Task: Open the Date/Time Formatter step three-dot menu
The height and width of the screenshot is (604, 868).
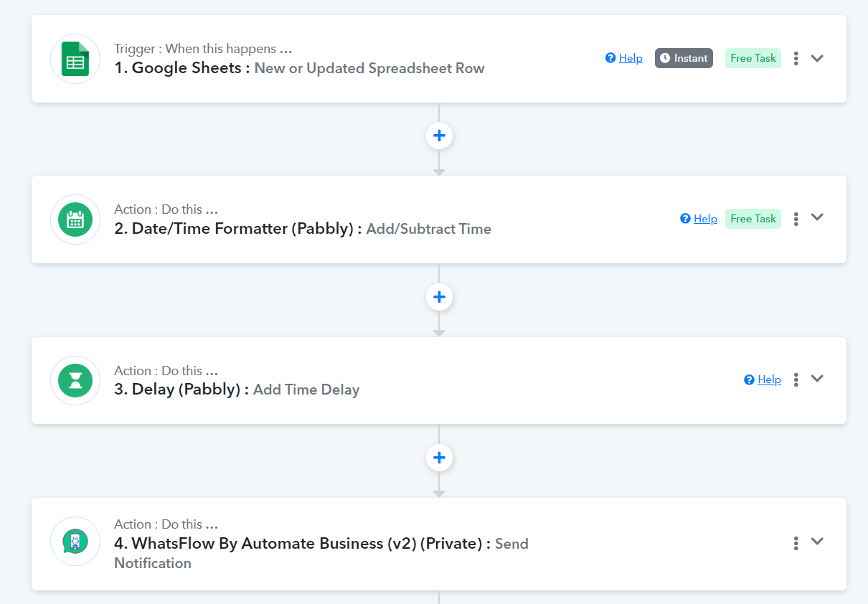Action: coord(796,219)
